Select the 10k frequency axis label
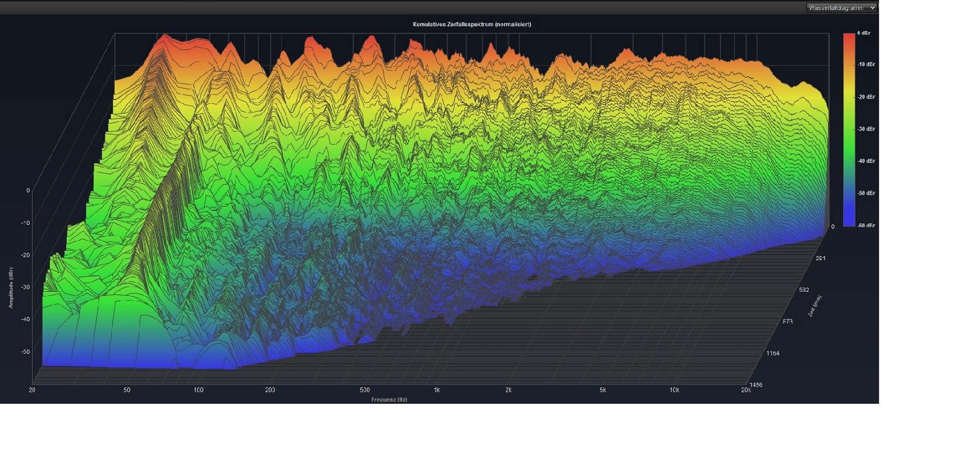Image resolution: width=980 pixels, height=450 pixels. click(x=674, y=390)
